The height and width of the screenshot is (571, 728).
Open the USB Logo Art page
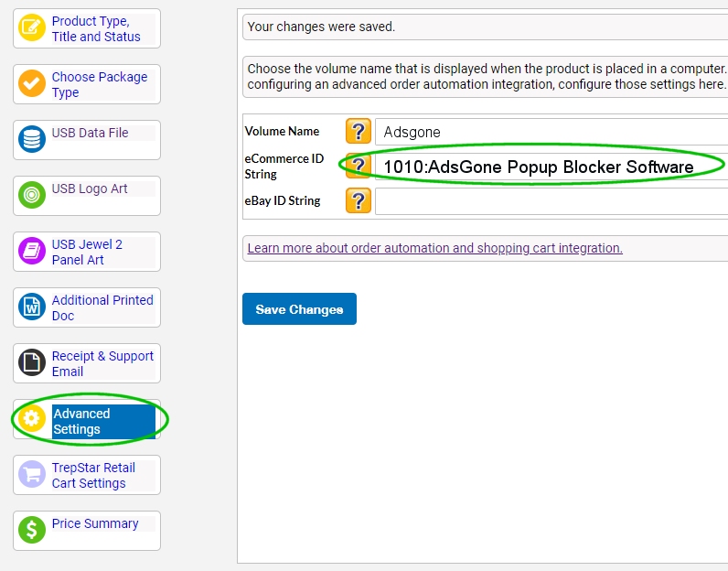click(x=90, y=189)
